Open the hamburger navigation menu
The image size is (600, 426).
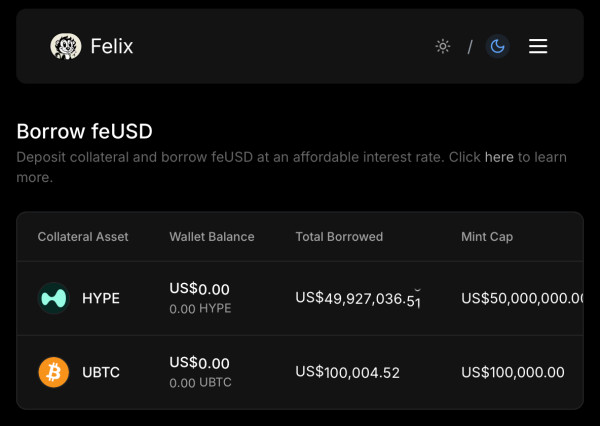[x=538, y=46]
